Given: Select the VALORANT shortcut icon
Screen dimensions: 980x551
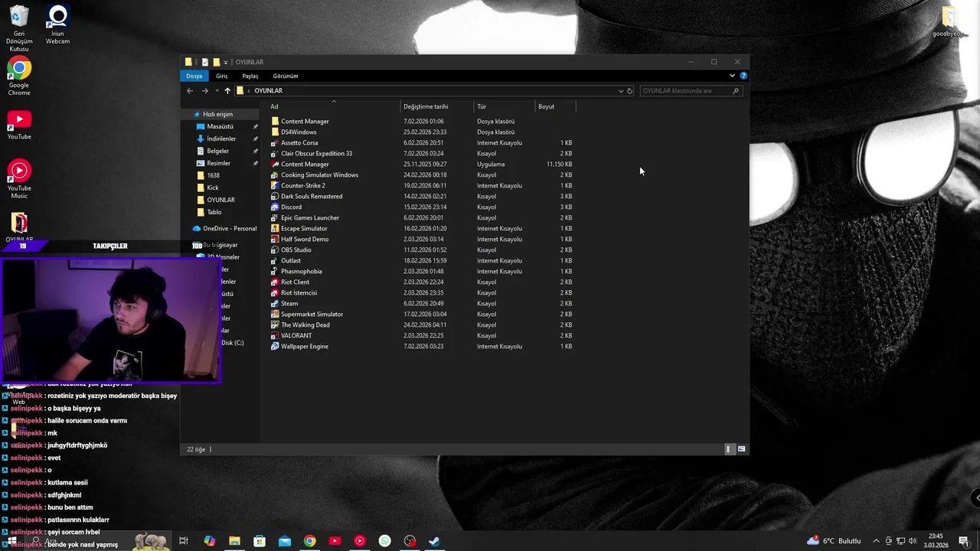Looking at the screenshot, I should (x=275, y=336).
